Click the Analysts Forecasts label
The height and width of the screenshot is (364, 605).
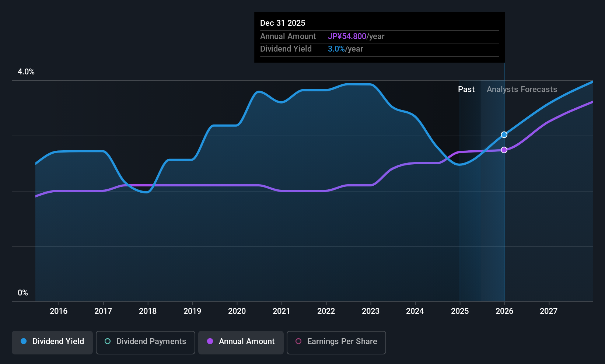[522, 89]
